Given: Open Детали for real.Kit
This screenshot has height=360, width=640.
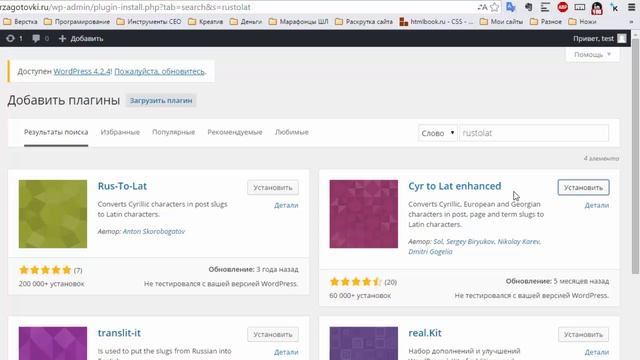Looking at the screenshot, I should pos(597,352).
